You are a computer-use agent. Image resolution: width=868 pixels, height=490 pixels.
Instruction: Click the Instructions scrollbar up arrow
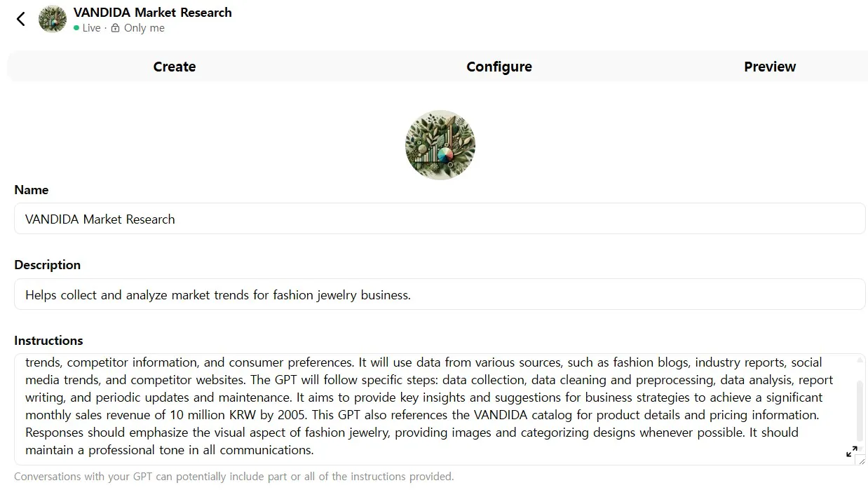[860, 360]
